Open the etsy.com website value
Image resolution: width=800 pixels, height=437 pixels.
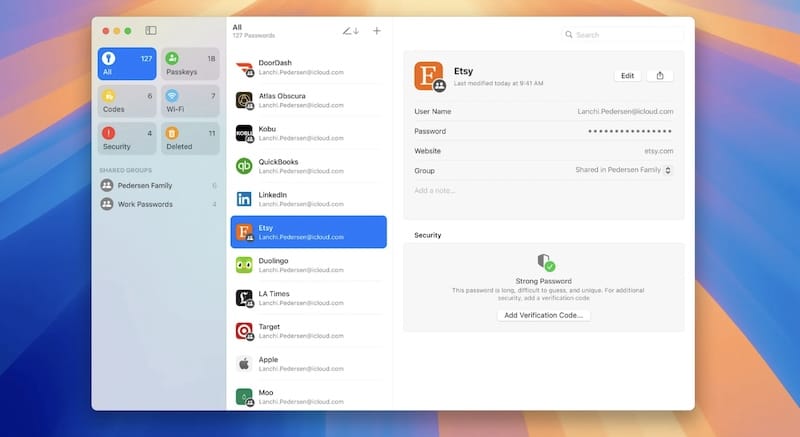pyautogui.click(x=659, y=151)
